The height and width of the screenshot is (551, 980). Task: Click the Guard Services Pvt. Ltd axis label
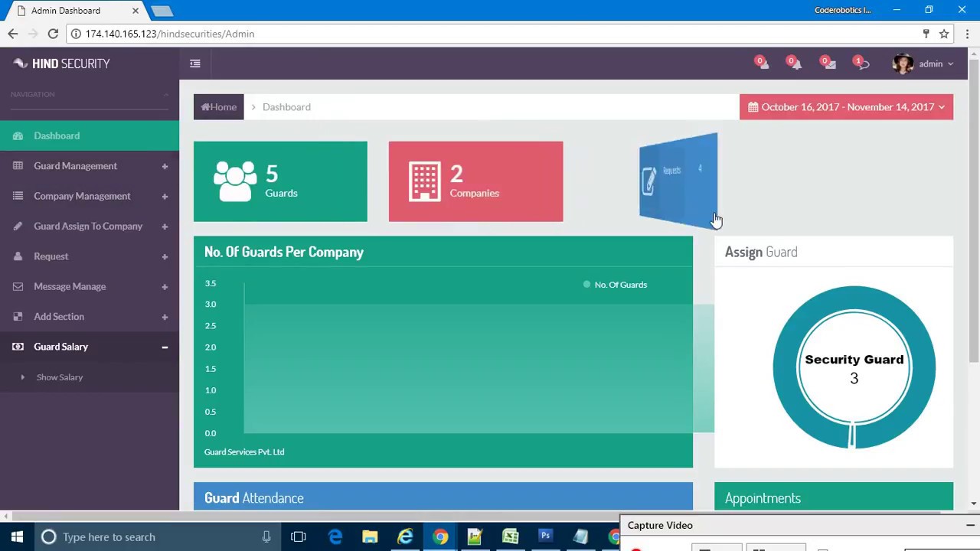coord(244,452)
